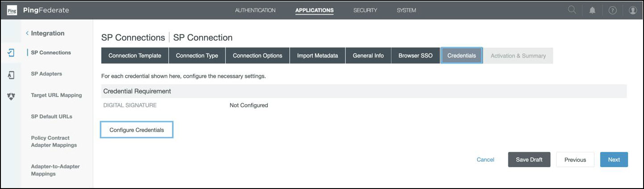644x189 pixels.
Task: Switch to the Browser SSO tab
Action: [x=415, y=56]
